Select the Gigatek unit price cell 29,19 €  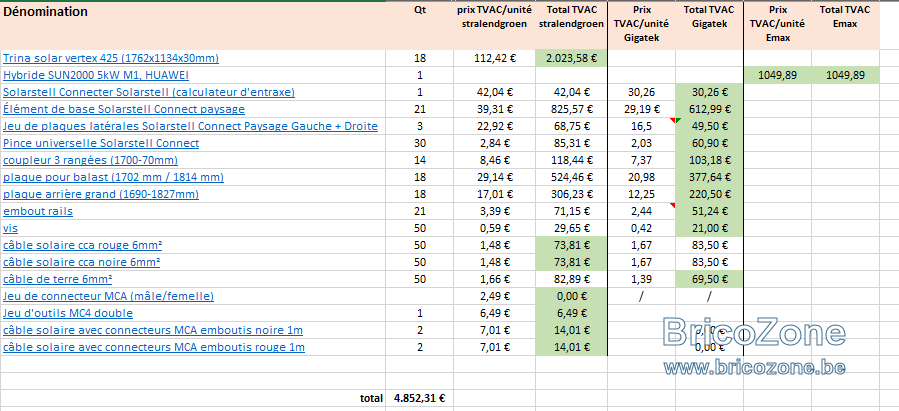point(642,109)
